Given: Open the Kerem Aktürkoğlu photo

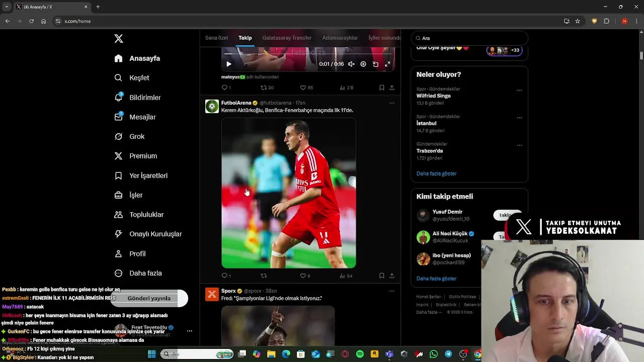Looking at the screenshot, I should pyautogui.click(x=289, y=193).
